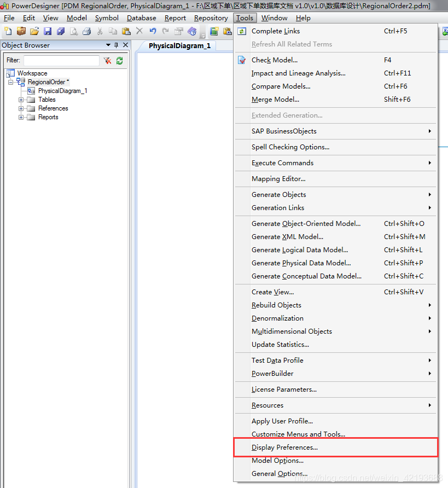Select the Tables folder item
Image resolution: width=448 pixels, height=488 pixels.
(46, 100)
